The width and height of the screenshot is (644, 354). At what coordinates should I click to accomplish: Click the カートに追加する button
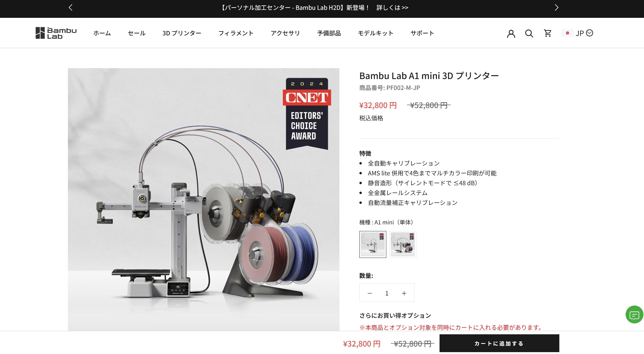click(499, 343)
